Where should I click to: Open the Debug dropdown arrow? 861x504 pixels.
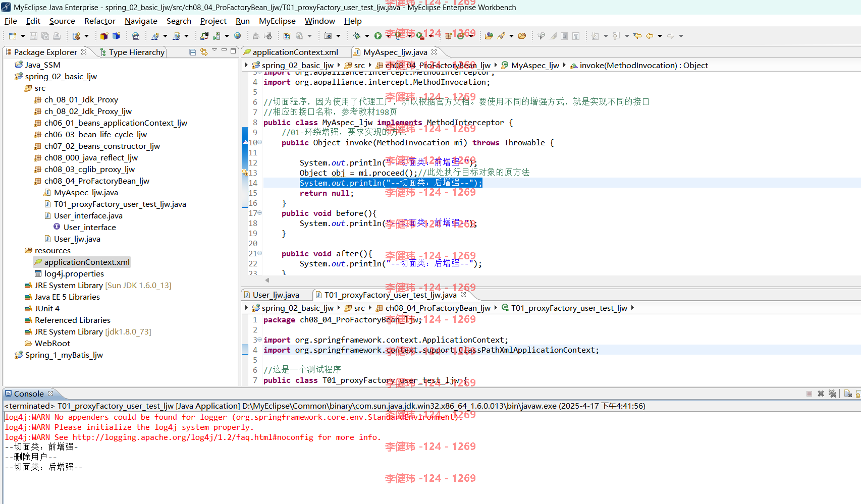point(367,36)
